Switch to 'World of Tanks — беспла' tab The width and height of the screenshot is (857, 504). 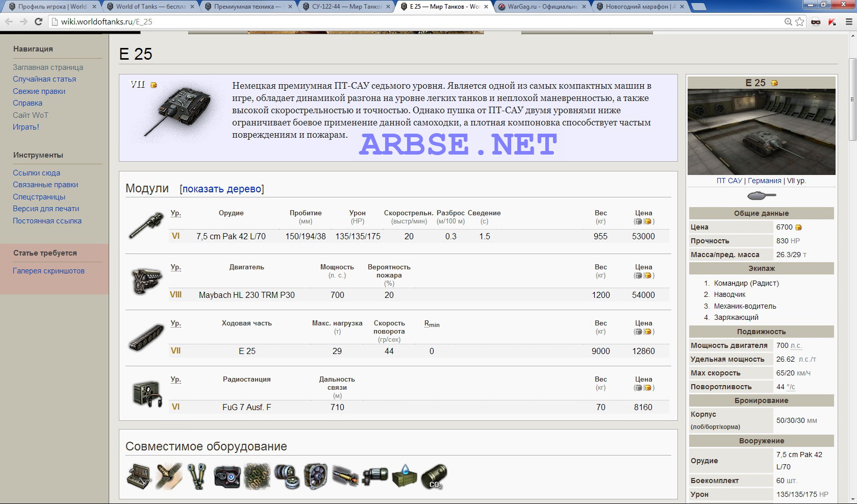point(150,7)
